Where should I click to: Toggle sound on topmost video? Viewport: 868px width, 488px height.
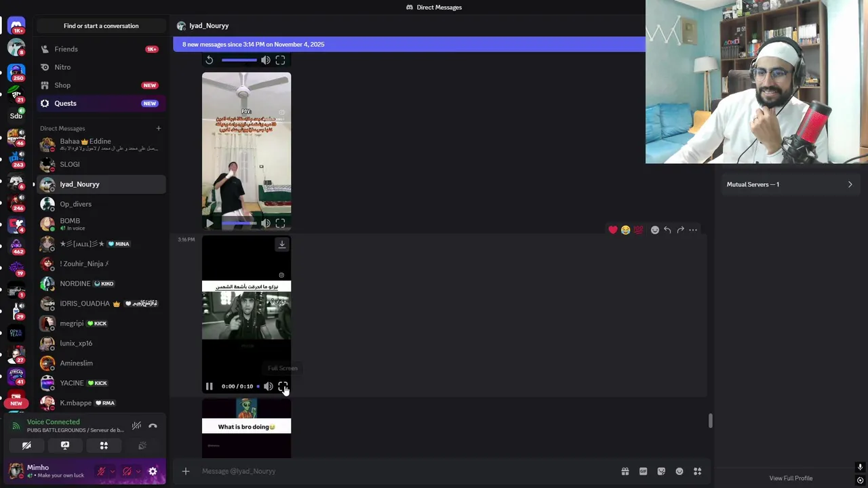[x=266, y=60]
